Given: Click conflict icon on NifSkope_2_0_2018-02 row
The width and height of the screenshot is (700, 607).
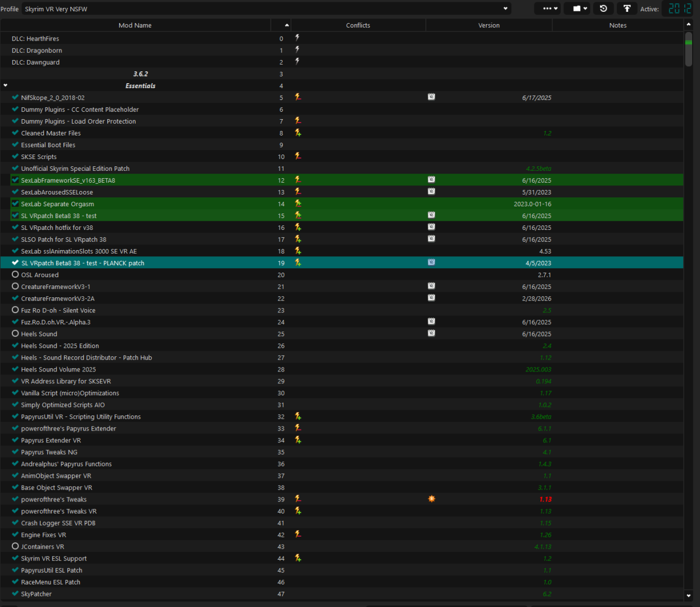Looking at the screenshot, I should click(x=298, y=97).
